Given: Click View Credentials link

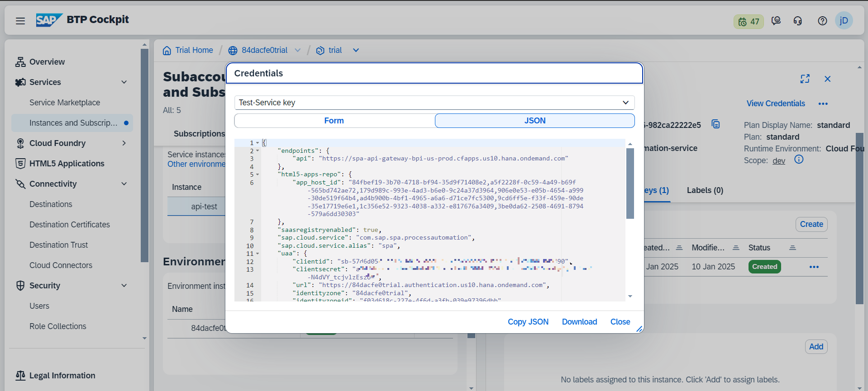Looking at the screenshot, I should pos(776,104).
